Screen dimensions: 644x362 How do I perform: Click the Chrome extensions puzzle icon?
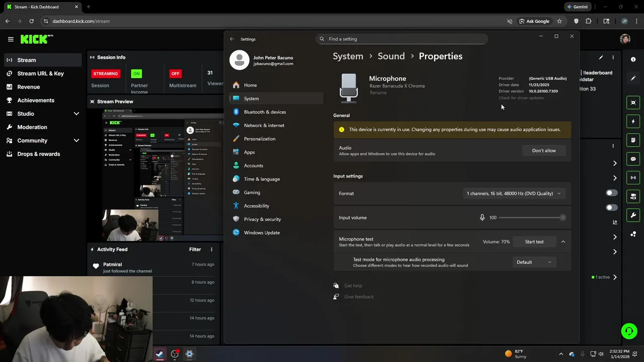pos(588,21)
